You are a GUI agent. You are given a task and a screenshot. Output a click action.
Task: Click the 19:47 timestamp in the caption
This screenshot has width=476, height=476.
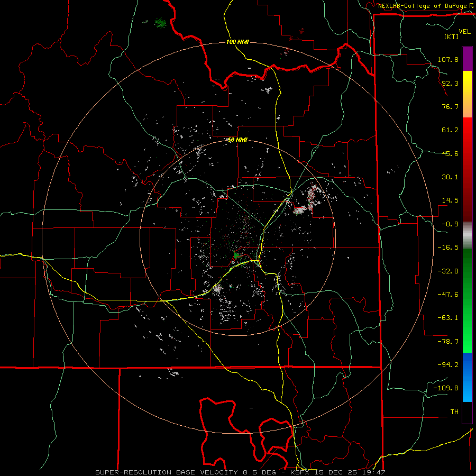tap(374, 472)
